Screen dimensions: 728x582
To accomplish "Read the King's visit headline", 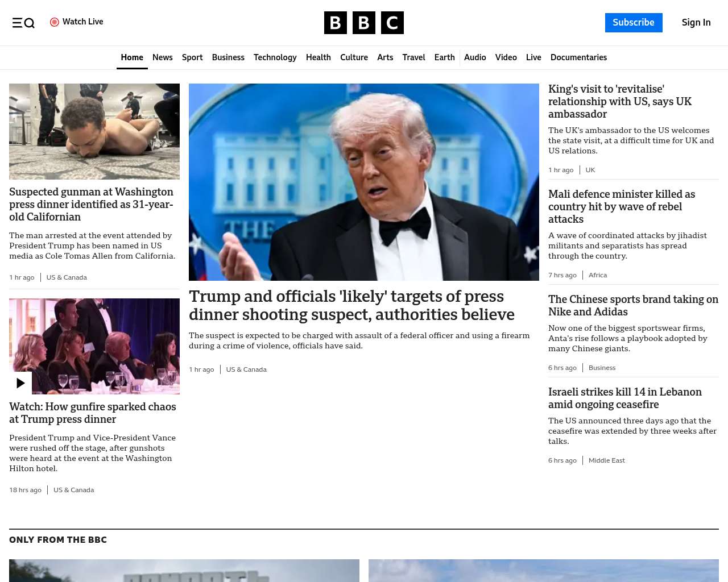I will coord(620,102).
